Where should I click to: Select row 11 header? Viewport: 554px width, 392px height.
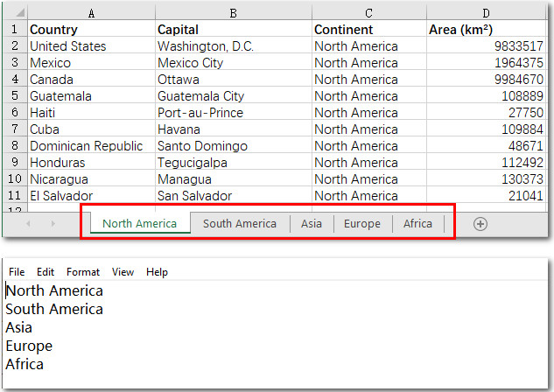pos(15,195)
